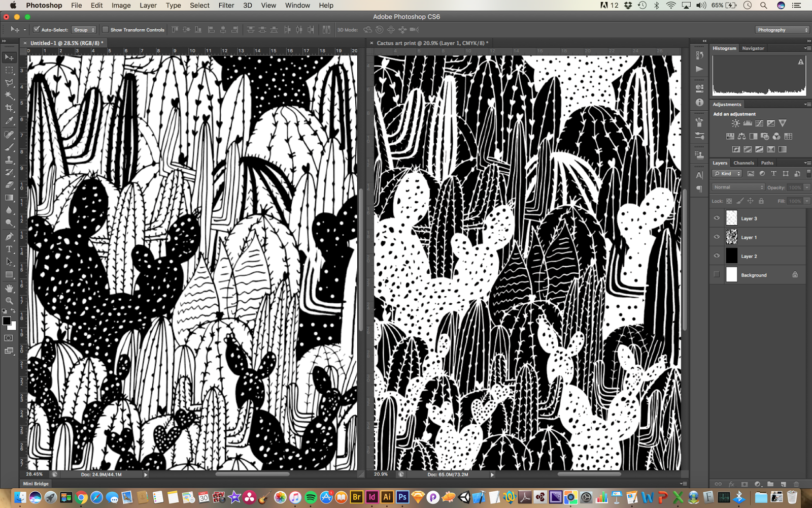Select the Clone Stamp tool
The image size is (812, 508).
coord(9,160)
